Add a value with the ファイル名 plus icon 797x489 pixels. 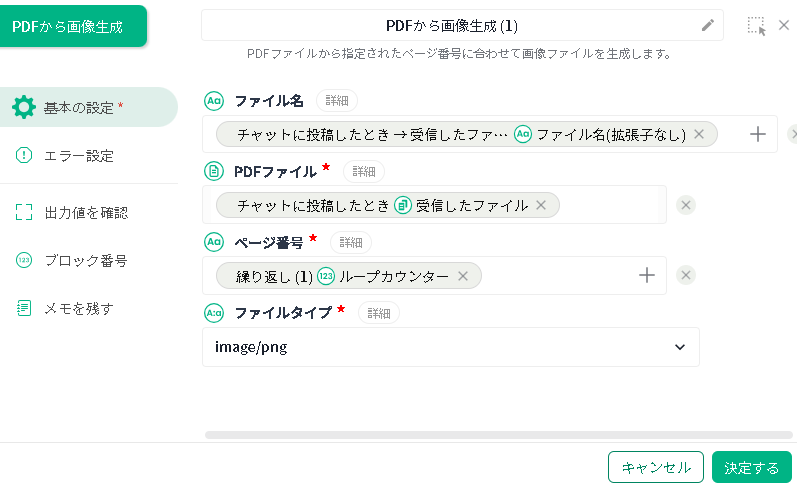[x=758, y=134]
